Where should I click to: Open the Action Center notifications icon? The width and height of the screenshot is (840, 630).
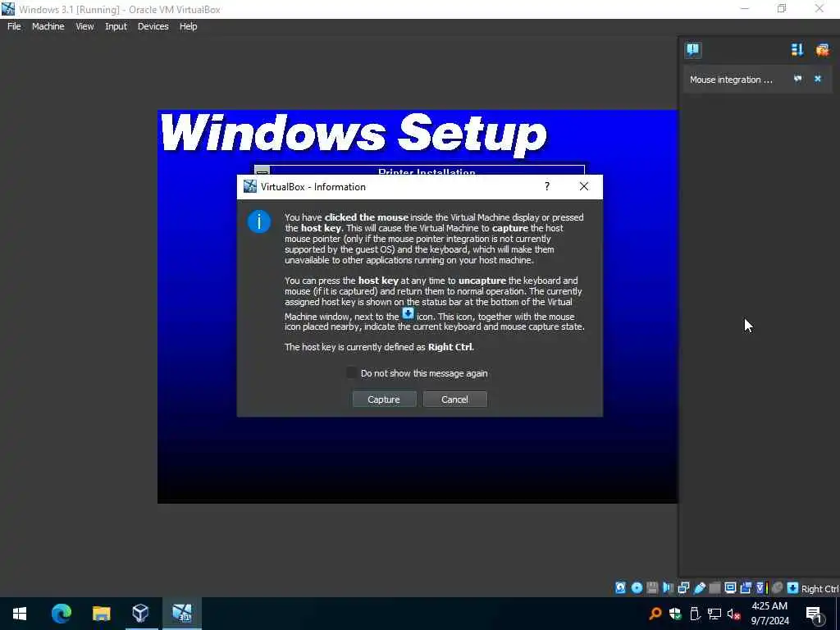tap(814, 614)
